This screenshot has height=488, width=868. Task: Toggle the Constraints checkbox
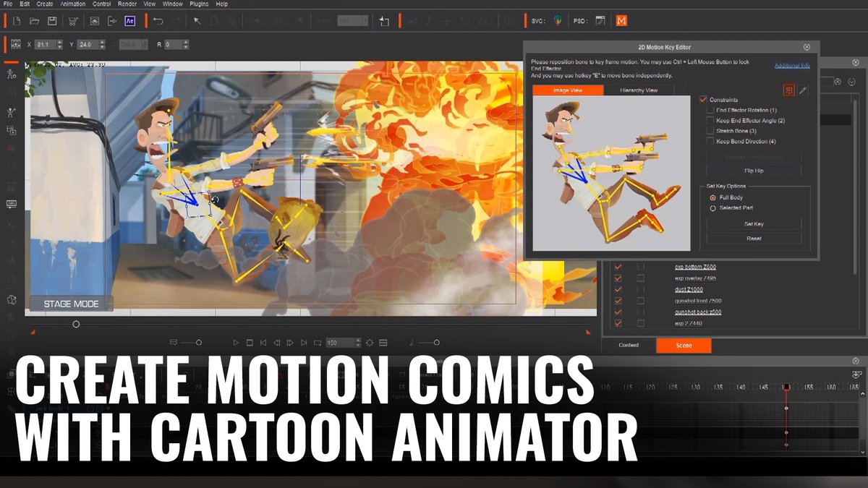pyautogui.click(x=703, y=99)
